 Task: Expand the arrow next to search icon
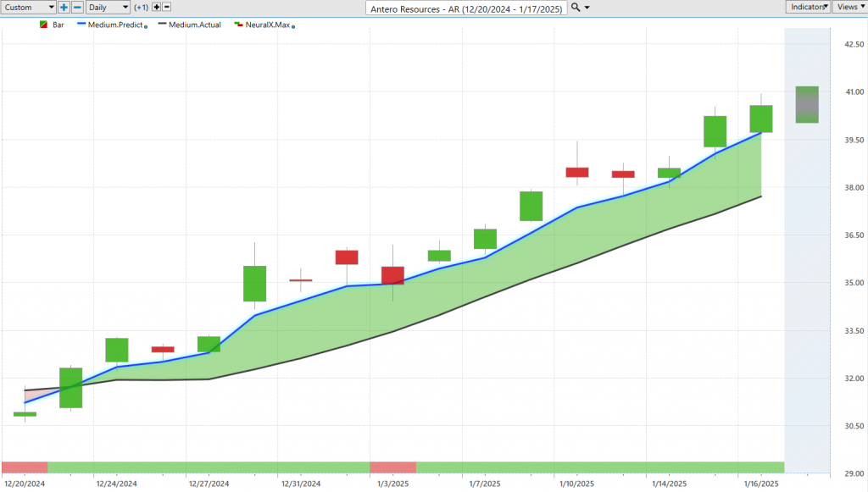pos(587,8)
